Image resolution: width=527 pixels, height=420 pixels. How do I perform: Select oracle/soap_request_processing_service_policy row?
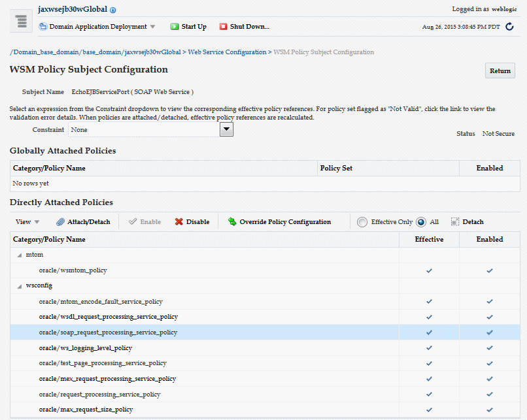(265, 332)
